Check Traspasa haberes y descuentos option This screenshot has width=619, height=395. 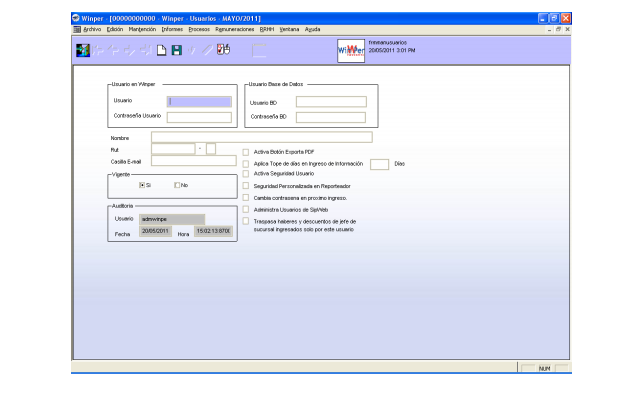[x=246, y=221]
